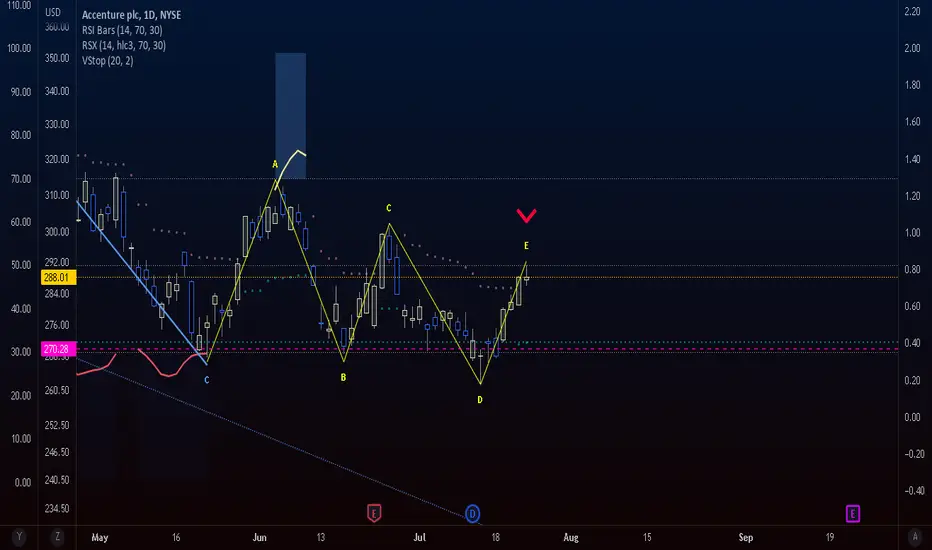The width and height of the screenshot is (932, 550).
Task: Toggle the A auto-scale button
Action: (x=915, y=537)
